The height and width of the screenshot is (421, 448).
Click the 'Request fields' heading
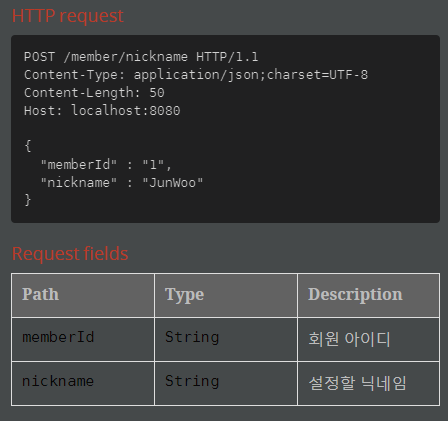coord(70,254)
